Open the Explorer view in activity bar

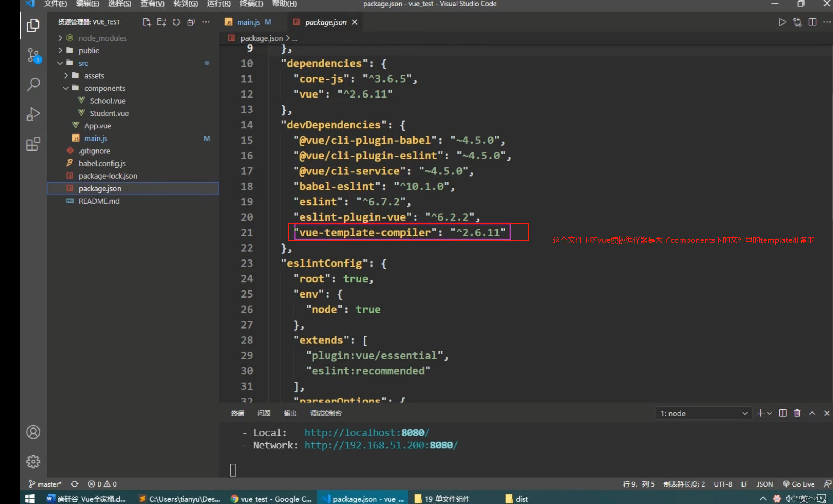[33, 25]
